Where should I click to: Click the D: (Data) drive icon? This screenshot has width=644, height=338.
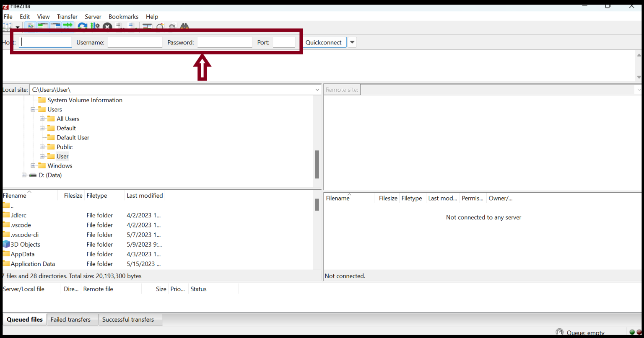[x=33, y=175]
